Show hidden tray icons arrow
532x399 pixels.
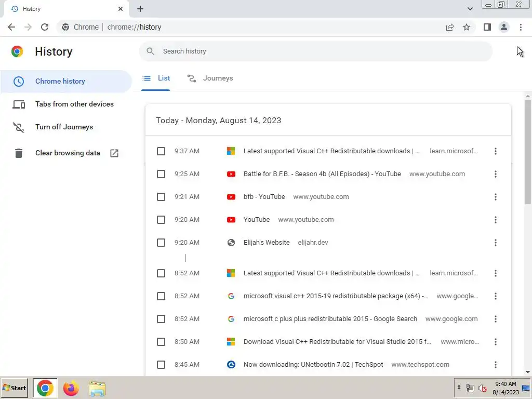point(459,388)
